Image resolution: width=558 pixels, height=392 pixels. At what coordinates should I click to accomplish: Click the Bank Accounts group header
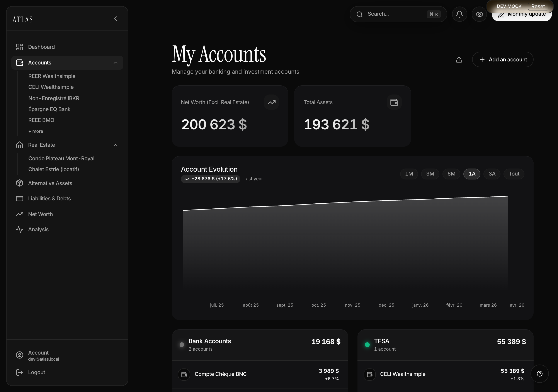[260, 345]
